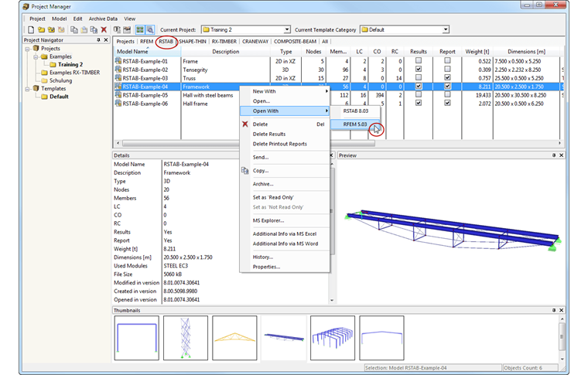The image size is (588, 375).
Task: Pin the Preview panel
Action: tap(554, 155)
